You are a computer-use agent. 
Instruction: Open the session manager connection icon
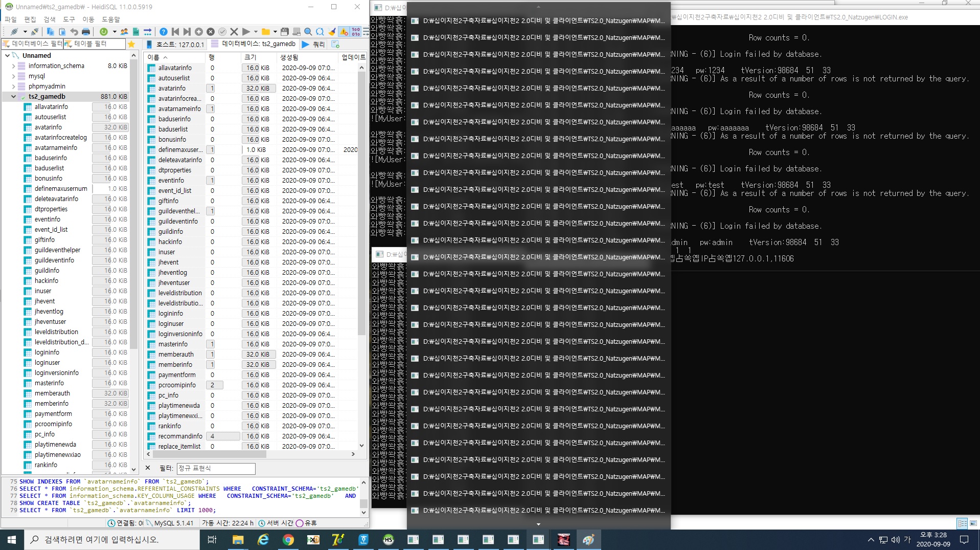click(14, 32)
